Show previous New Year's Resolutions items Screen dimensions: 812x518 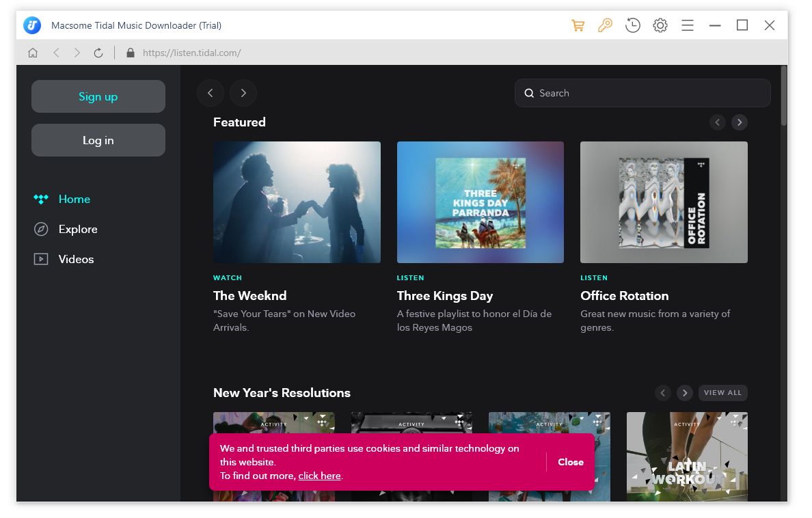pos(663,393)
